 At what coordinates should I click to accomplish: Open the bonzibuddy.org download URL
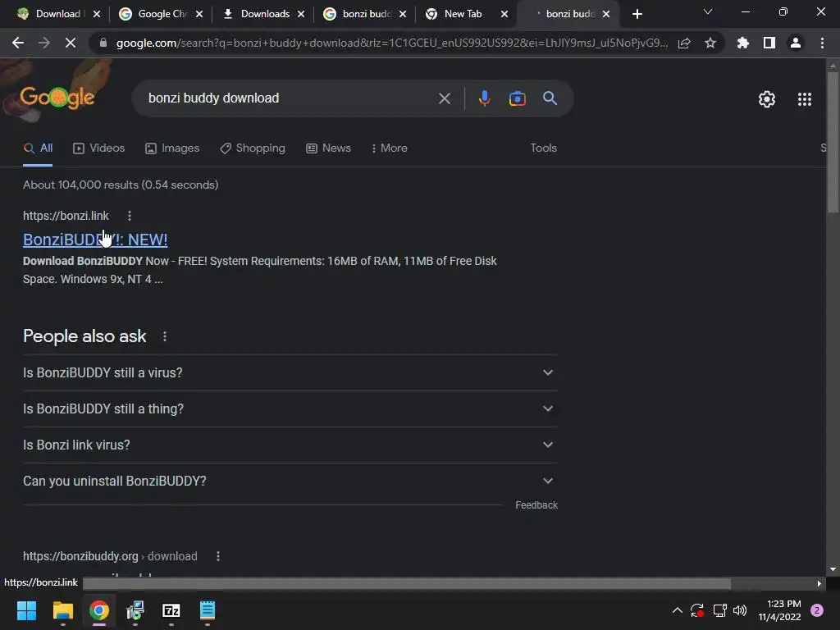pos(110,557)
